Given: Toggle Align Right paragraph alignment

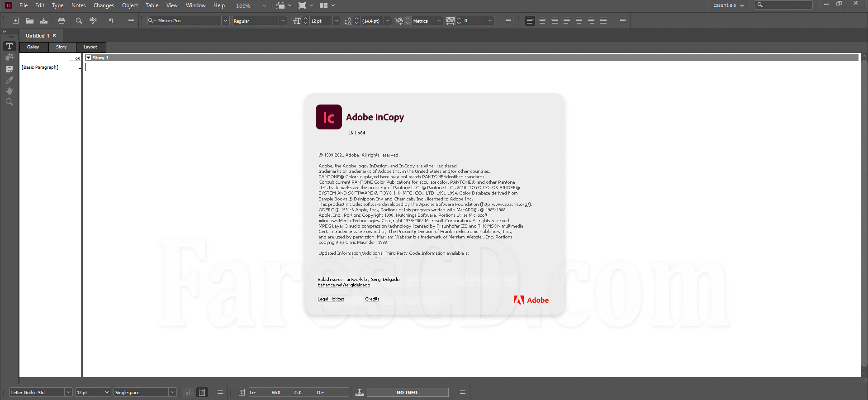Looking at the screenshot, I should 555,21.
